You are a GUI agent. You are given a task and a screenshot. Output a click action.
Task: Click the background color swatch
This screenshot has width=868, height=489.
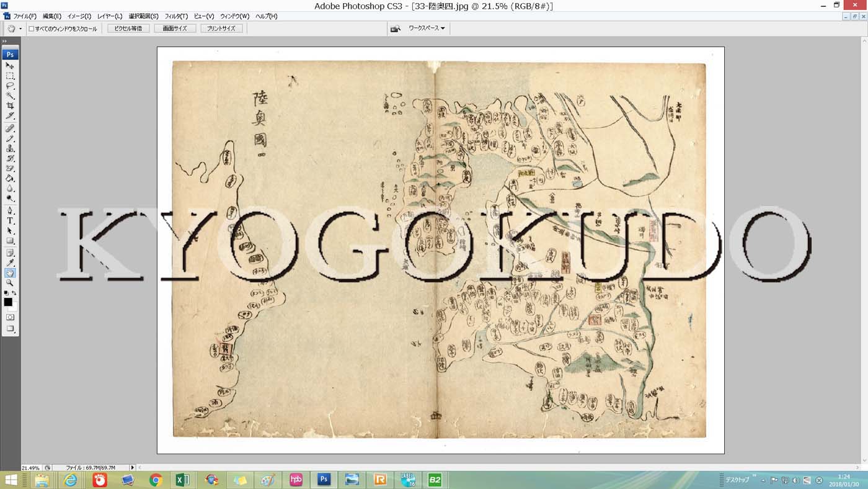(x=14, y=307)
